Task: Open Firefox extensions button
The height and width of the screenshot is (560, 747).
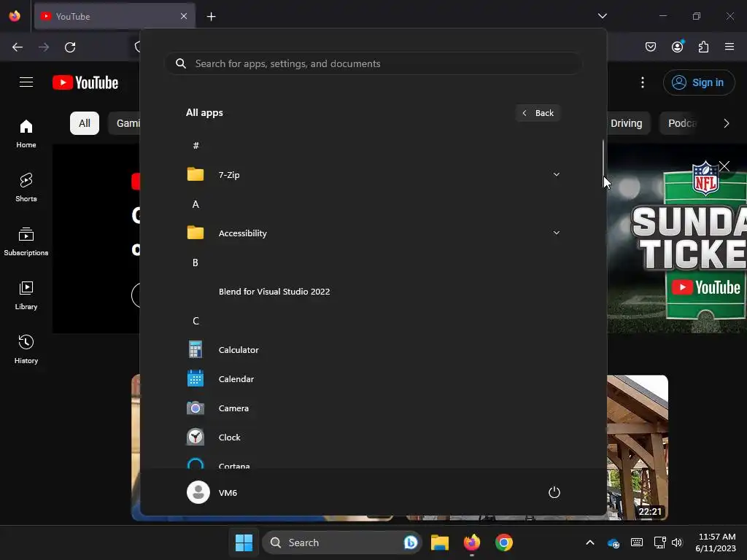Action: 703,47
